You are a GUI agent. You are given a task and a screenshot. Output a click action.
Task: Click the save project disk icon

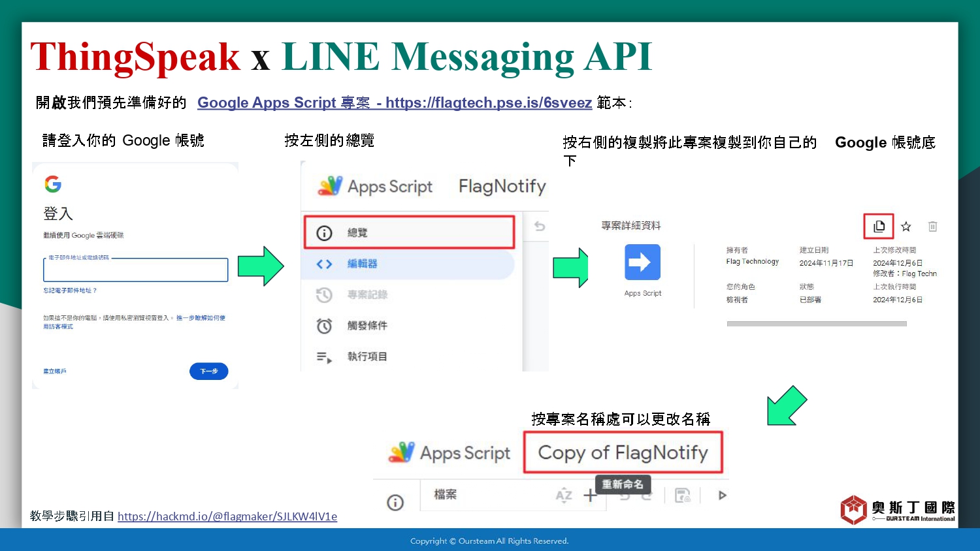pyautogui.click(x=683, y=496)
